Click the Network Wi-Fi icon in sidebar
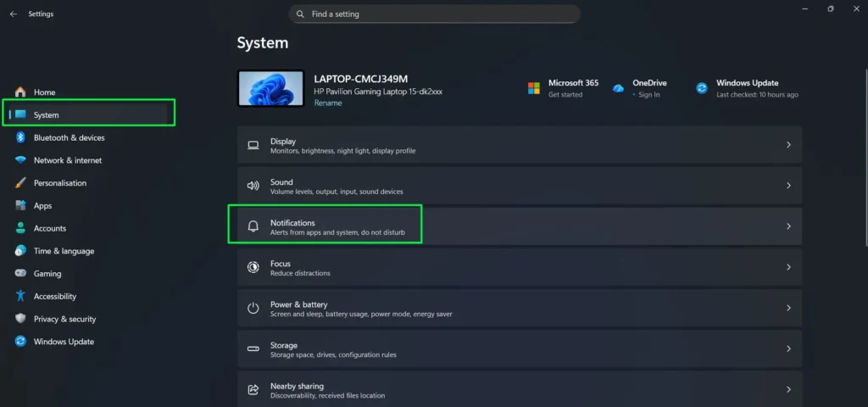The width and height of the screenshot is (868, 407). coord(20,160)
